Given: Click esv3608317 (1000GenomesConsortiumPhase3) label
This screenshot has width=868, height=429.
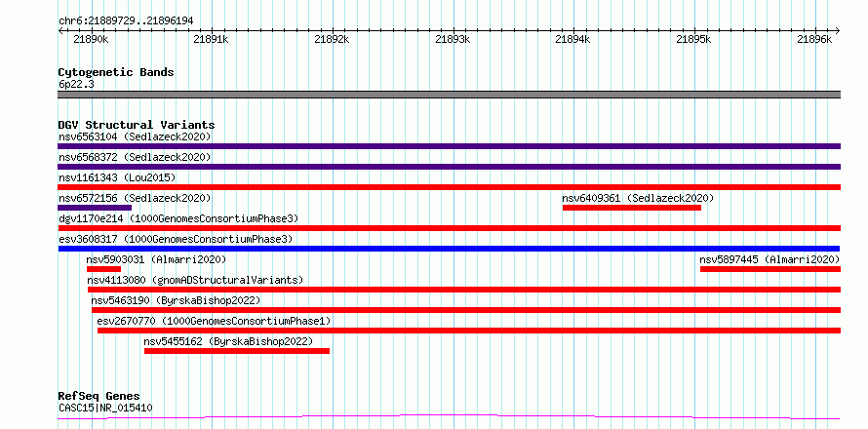Looking at the screenshot, I should click(176, 239).
